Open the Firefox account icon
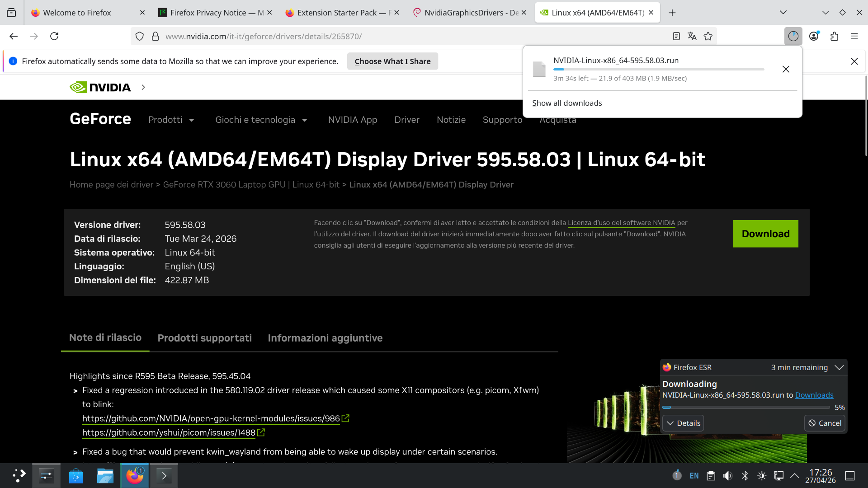This screenshot has height=488, width=868. [814, 36]
